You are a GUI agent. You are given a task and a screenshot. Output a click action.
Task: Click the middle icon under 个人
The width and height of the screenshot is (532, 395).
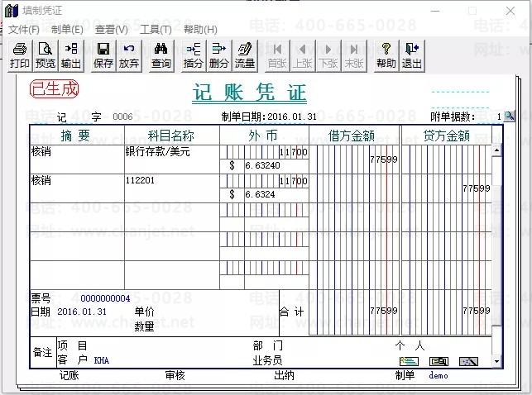coord(439,361)
